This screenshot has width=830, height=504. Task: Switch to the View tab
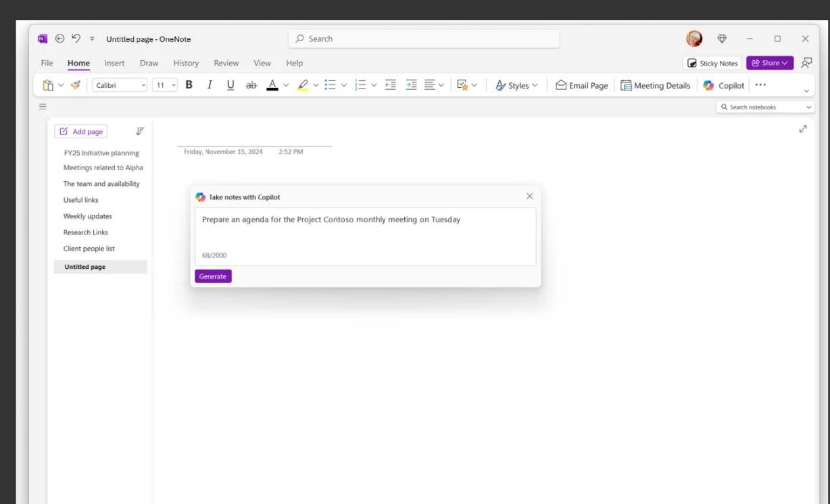click(262, 63)
